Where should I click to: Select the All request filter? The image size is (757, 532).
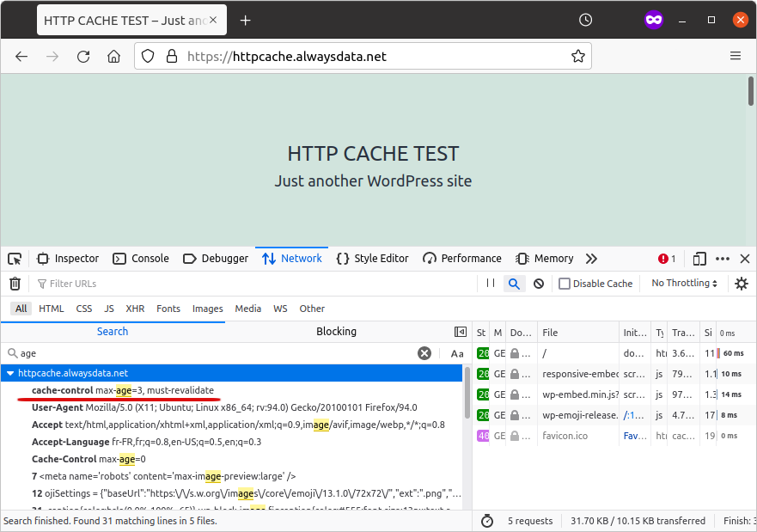tap(21, 309)
